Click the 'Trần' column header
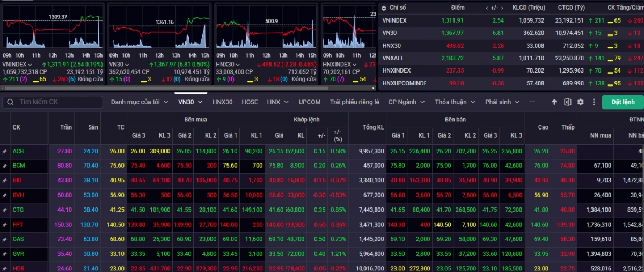644x272 pixels. (67, 127)
